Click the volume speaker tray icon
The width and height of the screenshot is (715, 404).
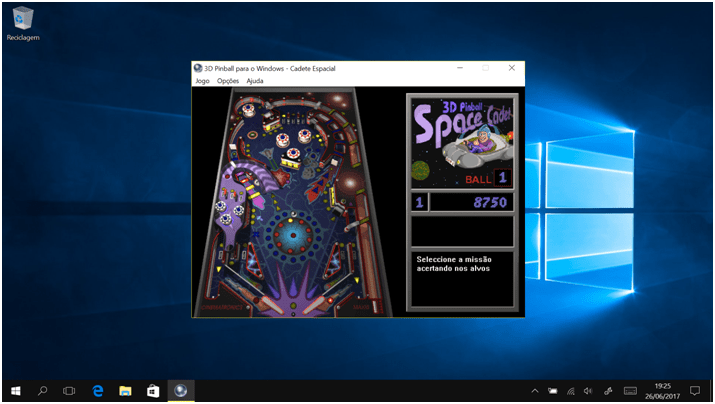coord(588,391)
